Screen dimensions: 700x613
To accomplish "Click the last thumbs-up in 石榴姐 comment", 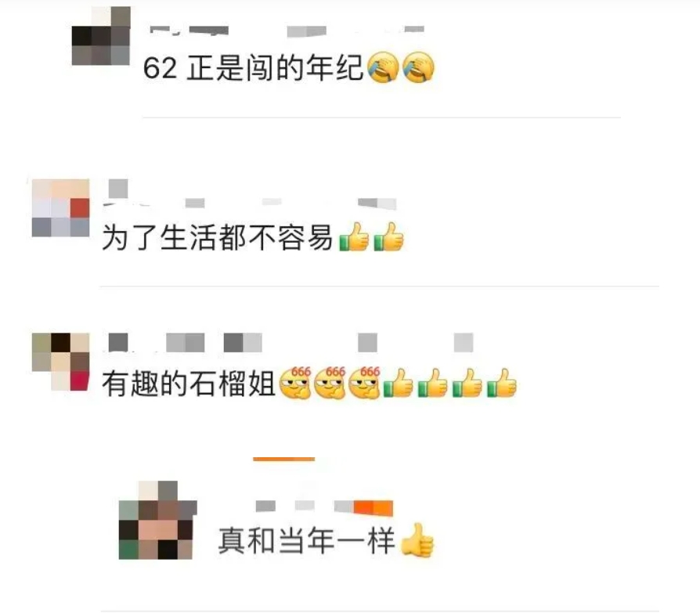I will [x=502, y=383].
